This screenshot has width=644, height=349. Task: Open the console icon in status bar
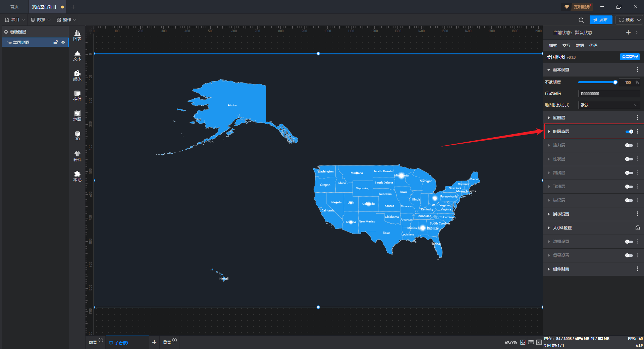click(539, 342)
